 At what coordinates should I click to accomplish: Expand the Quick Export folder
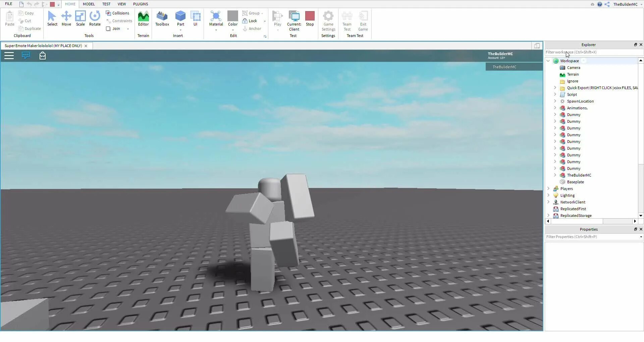pyautogui.click(x=555, y=88)
